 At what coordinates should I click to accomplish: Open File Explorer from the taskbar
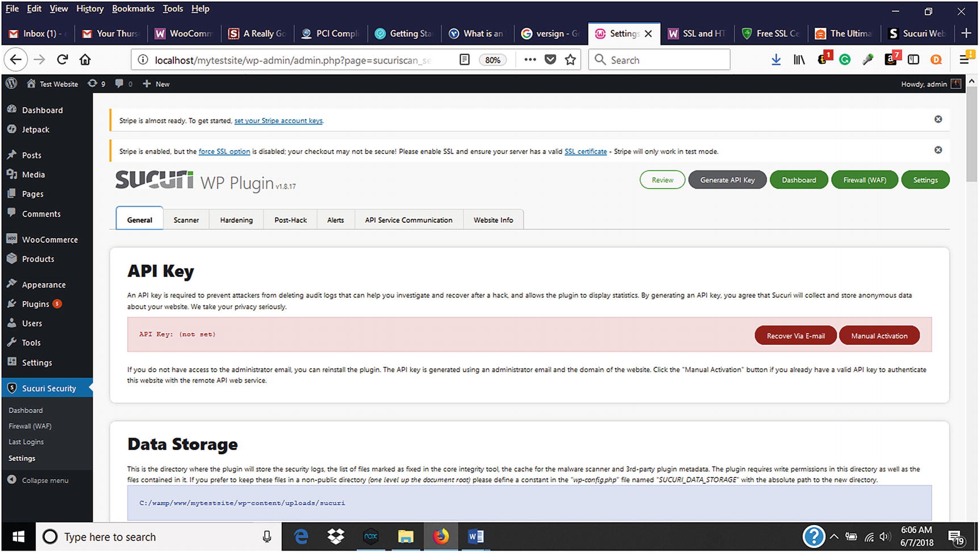(x=406, y=537)
